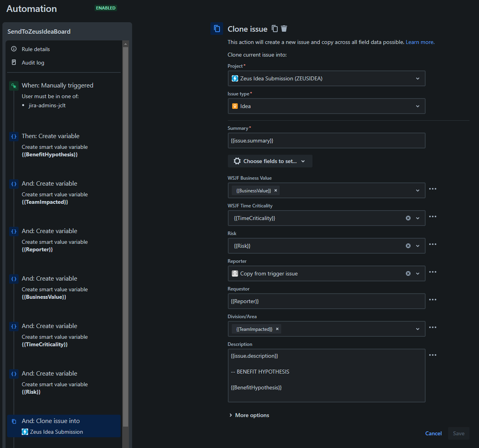Screen dimensions: 479x448
Task: Click the Risk variable braces icon
Action: point(14,374)
